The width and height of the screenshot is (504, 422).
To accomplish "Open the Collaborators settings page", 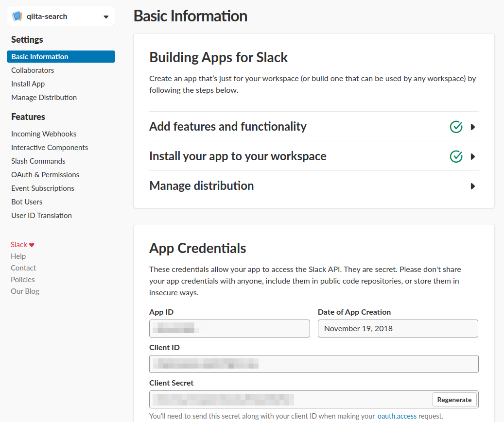I will pos(33,70).
